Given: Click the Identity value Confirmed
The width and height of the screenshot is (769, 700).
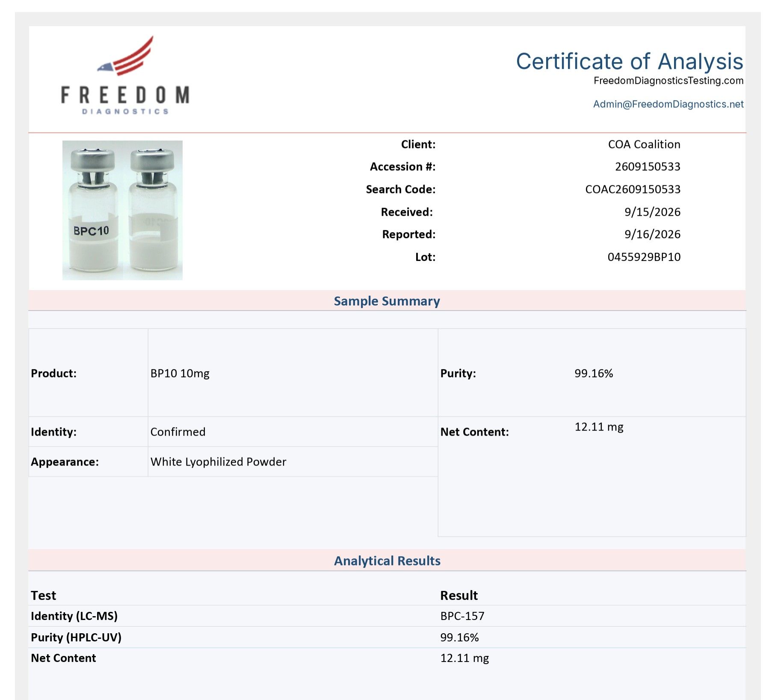Looking at the screenshot, I should (178, 432).
